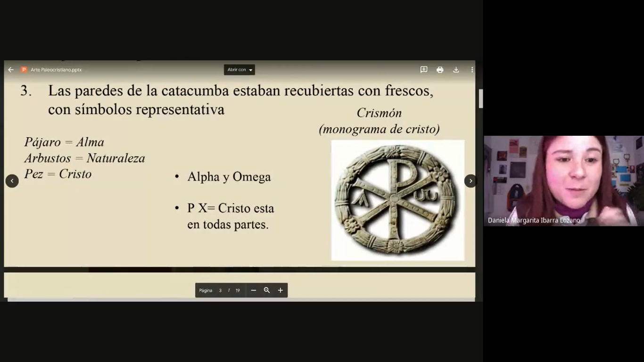Click the vertical scrollbar of the viewer
This screenshot has width=644, height=362.
pos(481,99)
